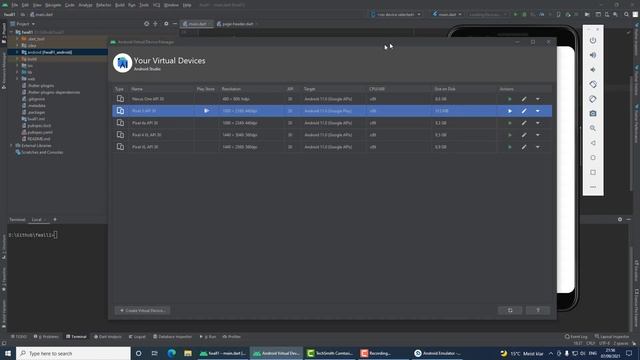Refresh the virtual device list
The width and height of the screenshot is (640, 360).
click(x=510, y=311)
